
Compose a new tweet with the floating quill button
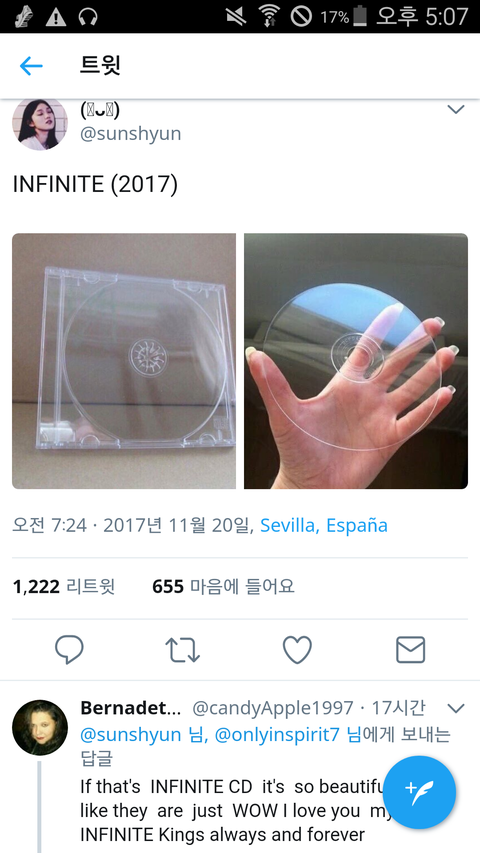coord(419,792)
